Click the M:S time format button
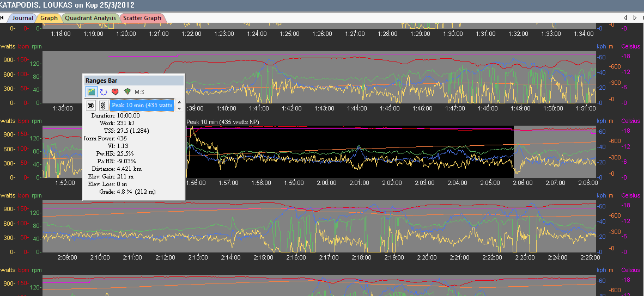Screen dimensions: 644x296 (141, 91)
